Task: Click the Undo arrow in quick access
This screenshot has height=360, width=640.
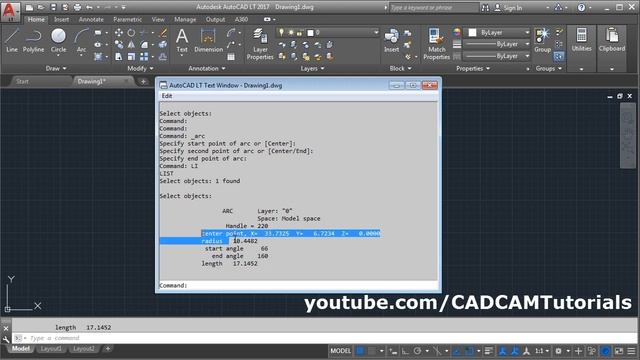Action: [x=89, y=7]
